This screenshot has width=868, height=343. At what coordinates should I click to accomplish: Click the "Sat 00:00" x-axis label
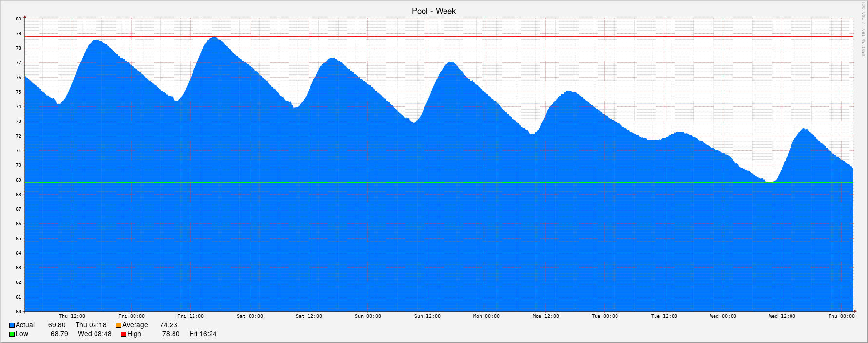[250, 316]
